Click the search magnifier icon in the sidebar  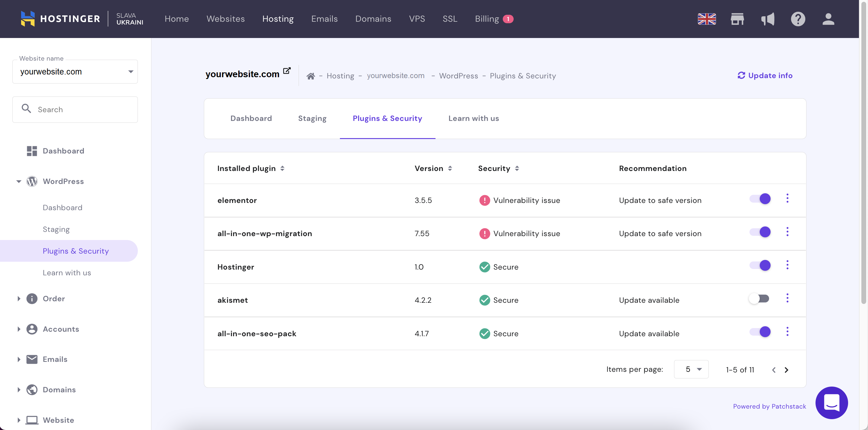click(27, 109)
